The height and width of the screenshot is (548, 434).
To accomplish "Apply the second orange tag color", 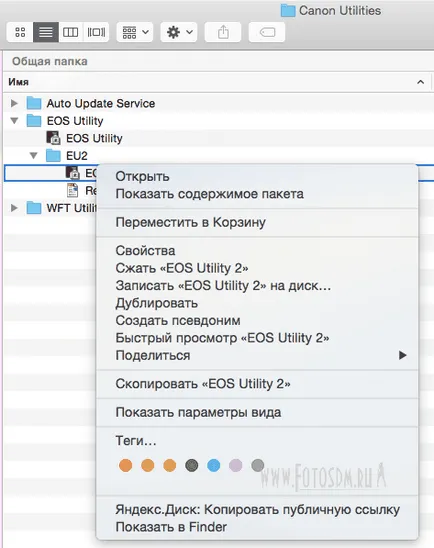I will [147, 466].
